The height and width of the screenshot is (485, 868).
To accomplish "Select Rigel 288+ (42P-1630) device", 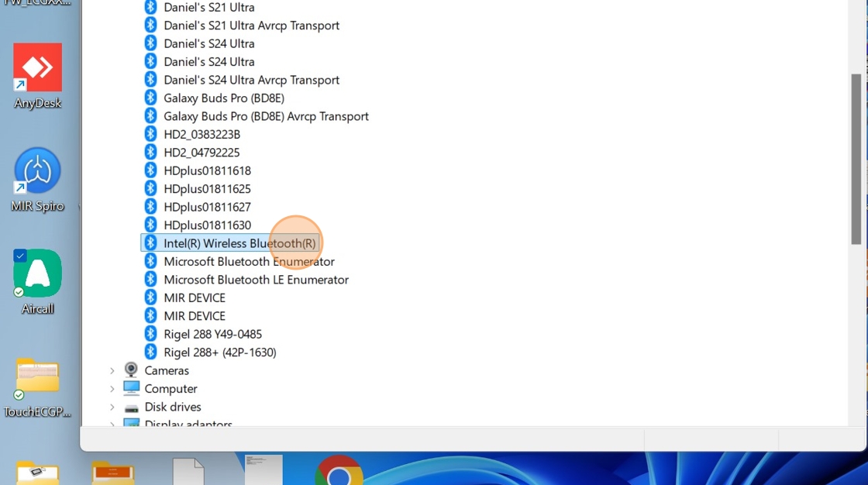I will (220, 352).
